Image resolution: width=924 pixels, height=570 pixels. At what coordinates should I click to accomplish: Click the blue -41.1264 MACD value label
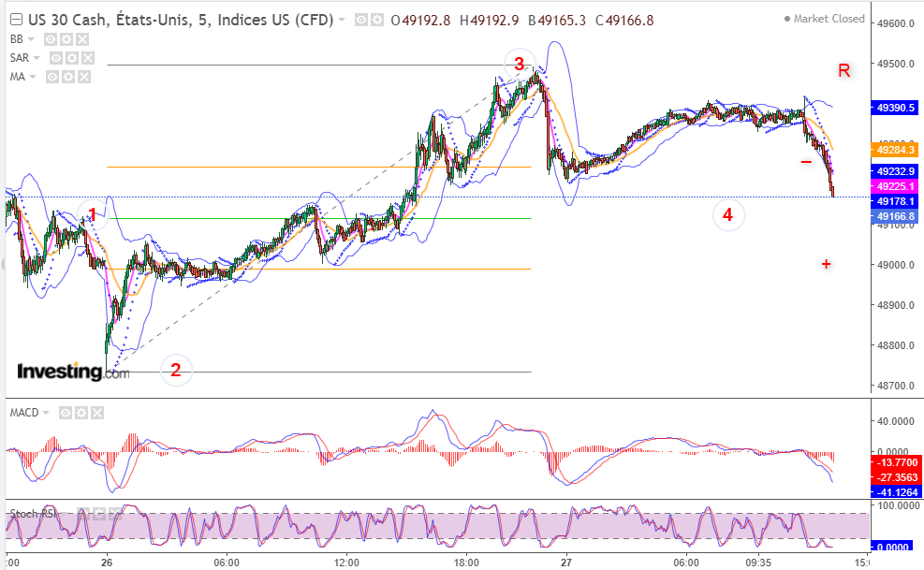(895, 492)
